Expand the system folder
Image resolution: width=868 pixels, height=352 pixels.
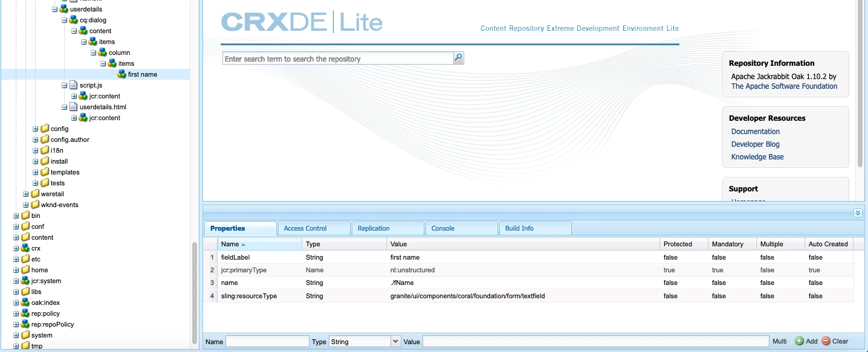point(16,335)
